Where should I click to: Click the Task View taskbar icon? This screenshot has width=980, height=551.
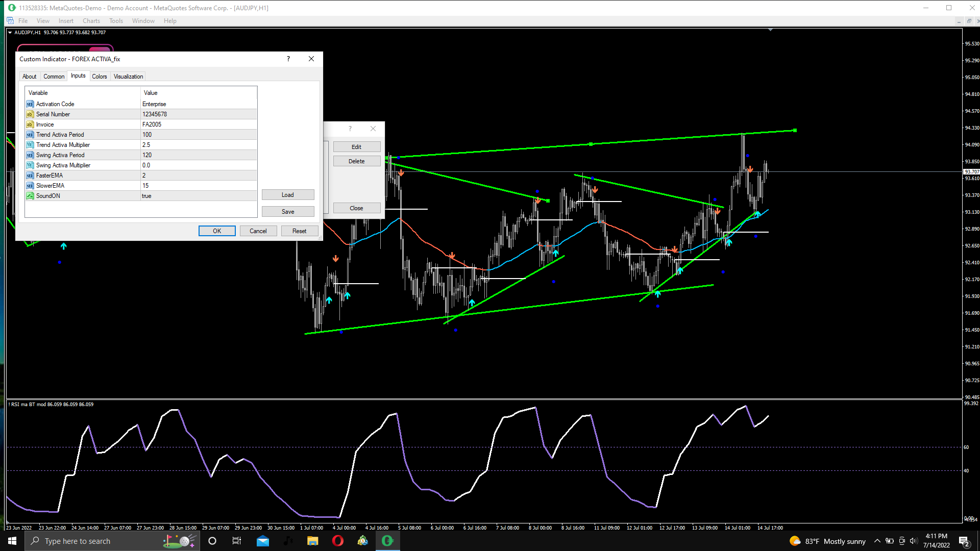(237, 541)
